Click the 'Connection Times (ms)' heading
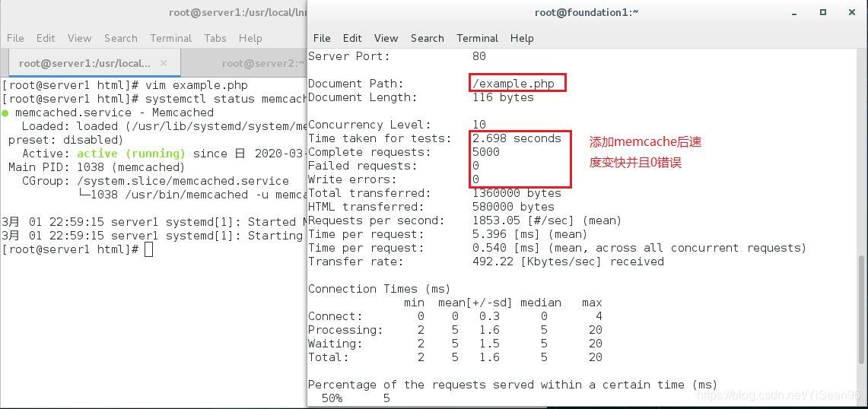The width and height of the screenshot is (868, 409). (x=380, y=289)
